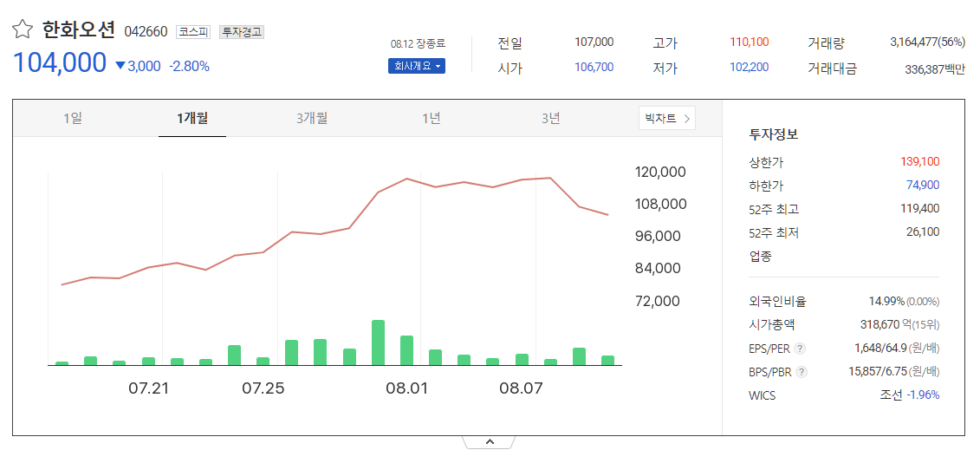Switch chart to 1일 tab
Screen dimensions: 980x450
73,118
